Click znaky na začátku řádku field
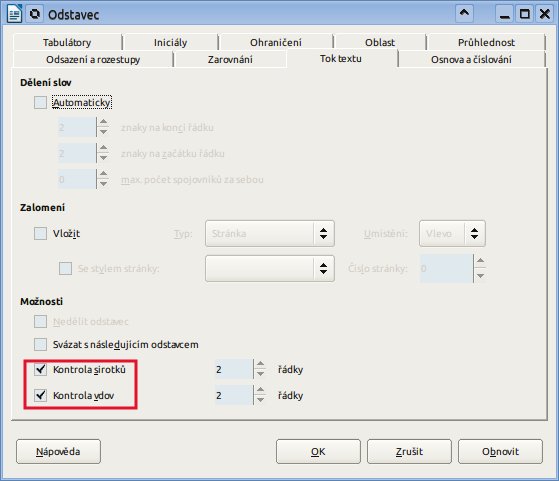This screenshot has width=559, height=481. pyautogui.click(x=77, y=153)
